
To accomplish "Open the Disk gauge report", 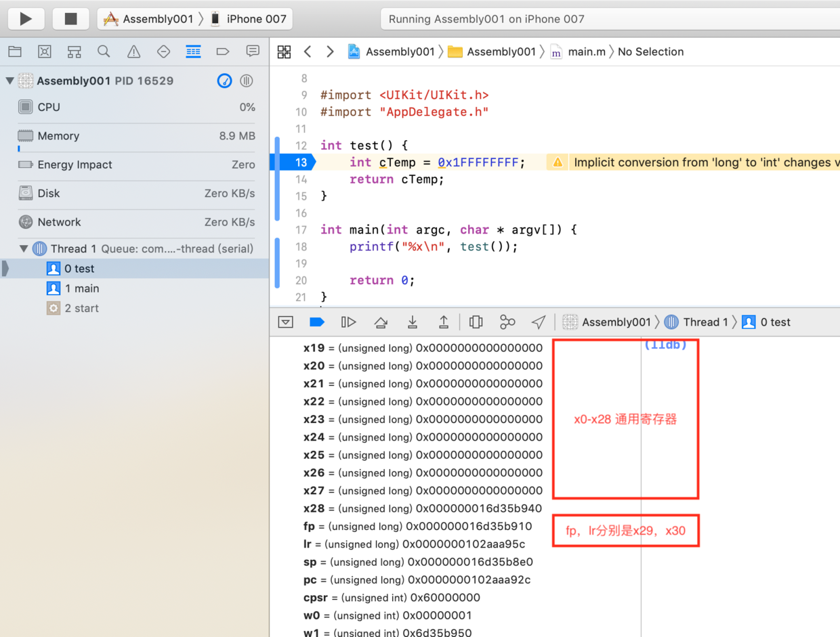I will pos(135,194).
